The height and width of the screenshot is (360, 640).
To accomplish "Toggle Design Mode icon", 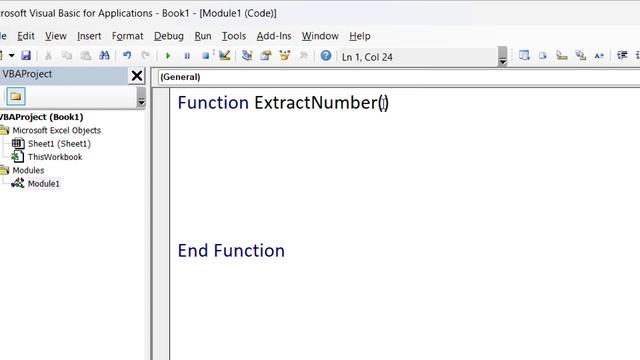I will [224, 56].
